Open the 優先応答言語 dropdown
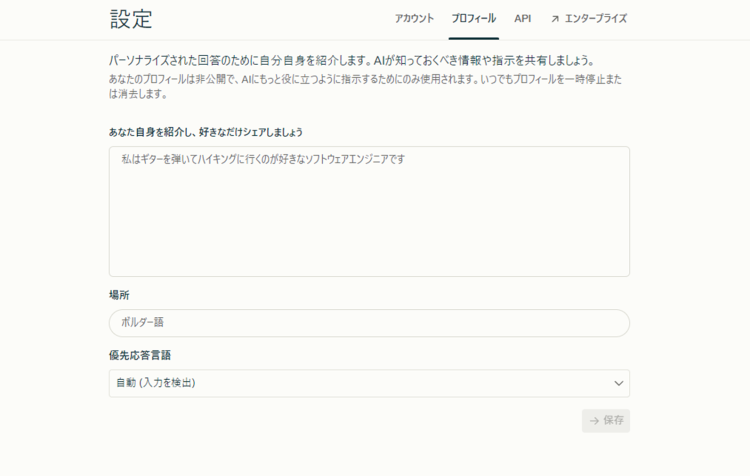Screen dimensions: 750x476 (x=369, y=383)
